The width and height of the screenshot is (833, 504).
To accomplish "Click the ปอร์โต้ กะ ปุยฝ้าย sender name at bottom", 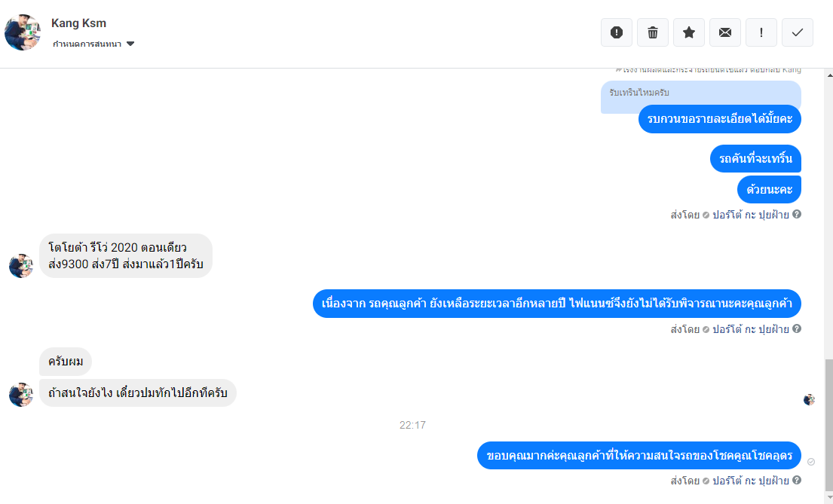I will pos(750,480).
